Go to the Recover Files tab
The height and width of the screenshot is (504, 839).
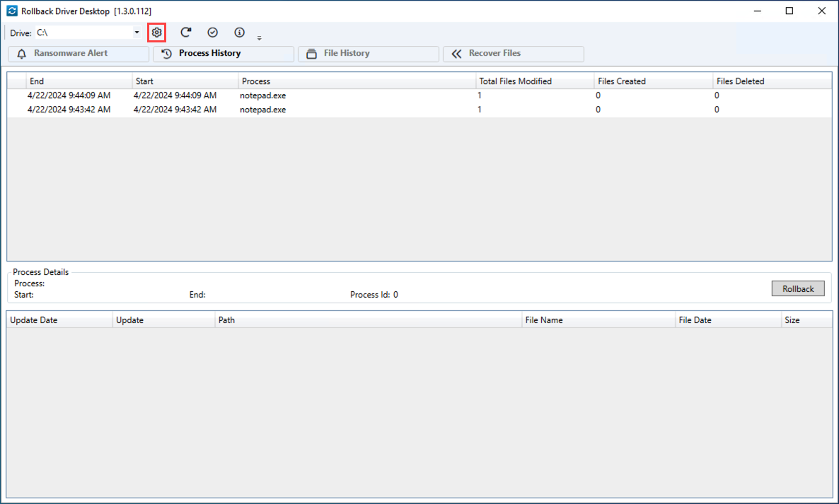tap(514, 54)
